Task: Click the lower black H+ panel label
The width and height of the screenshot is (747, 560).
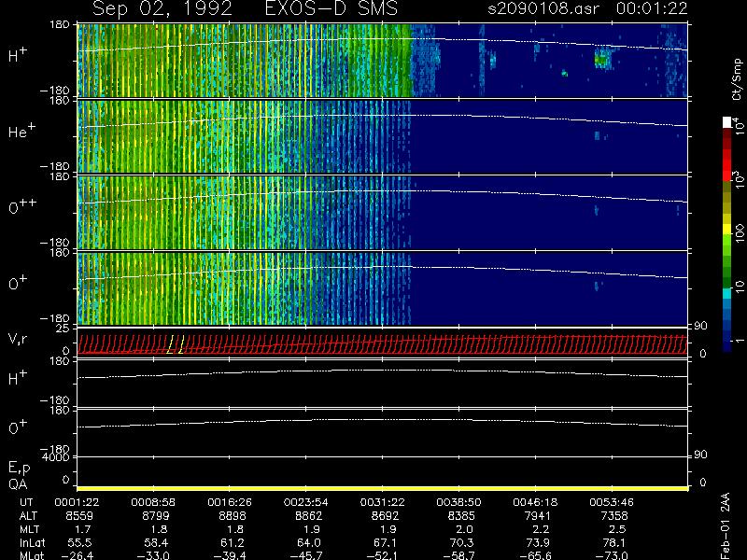Action: tap(18, 378)
